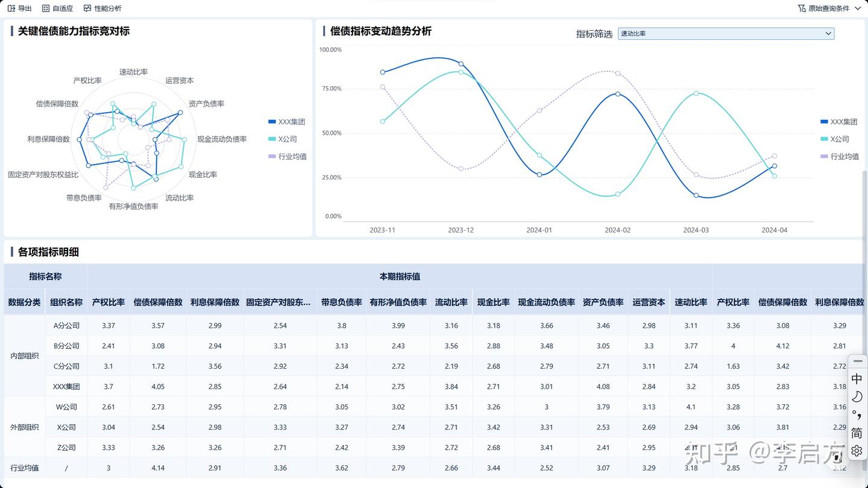868x488 pixels.
Task: Collapse the IME toolbar with minus button
Action: (857, 360)
